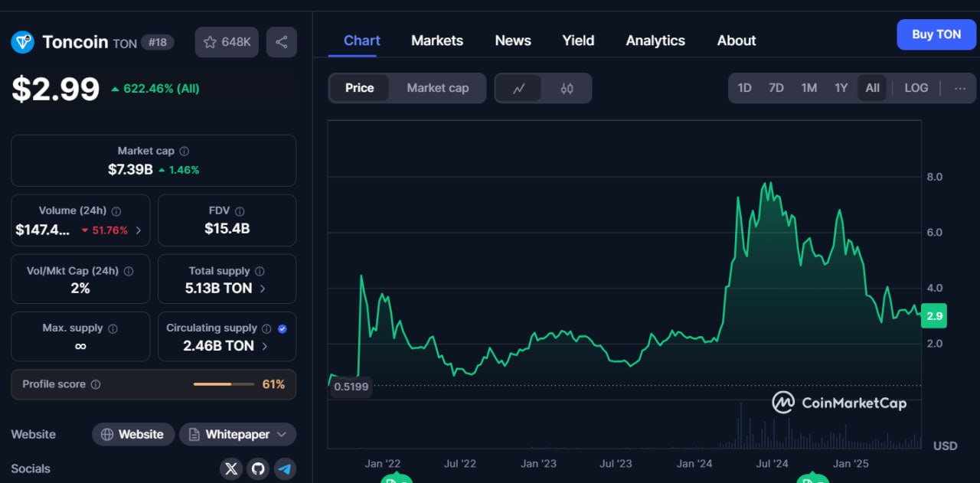
Task: Set chart range to 1Y
Action: [841, 88]
